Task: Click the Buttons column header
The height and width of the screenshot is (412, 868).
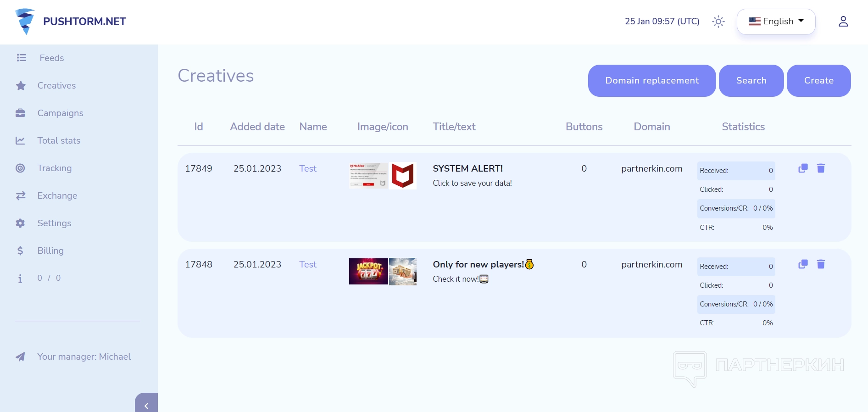Action: [584, 127]
